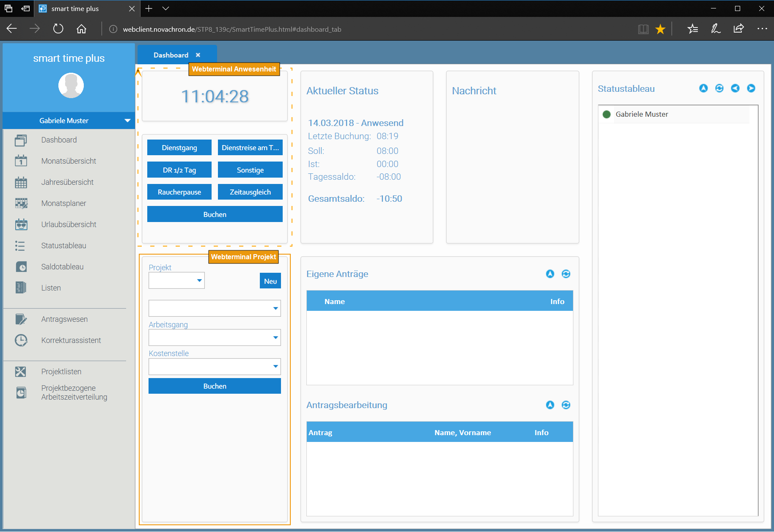
Task: Click the Korrekturassistent clock icon
Action: pyautogui.click(x=21, y=340)
